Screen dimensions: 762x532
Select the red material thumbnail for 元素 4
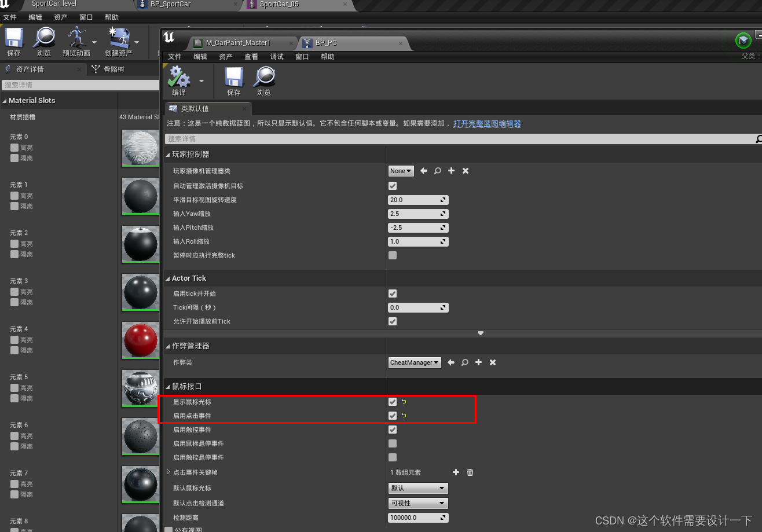coord(140,341)
